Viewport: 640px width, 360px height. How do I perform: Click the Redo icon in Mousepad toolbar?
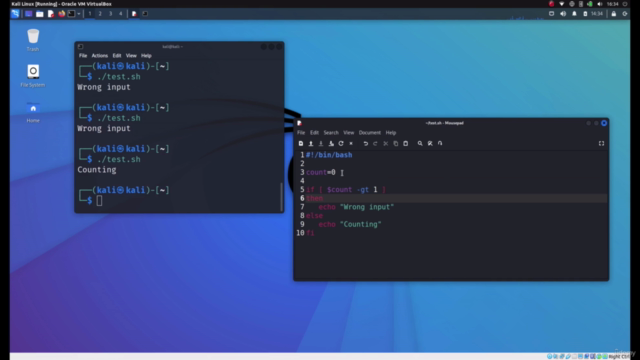point(376,143)
